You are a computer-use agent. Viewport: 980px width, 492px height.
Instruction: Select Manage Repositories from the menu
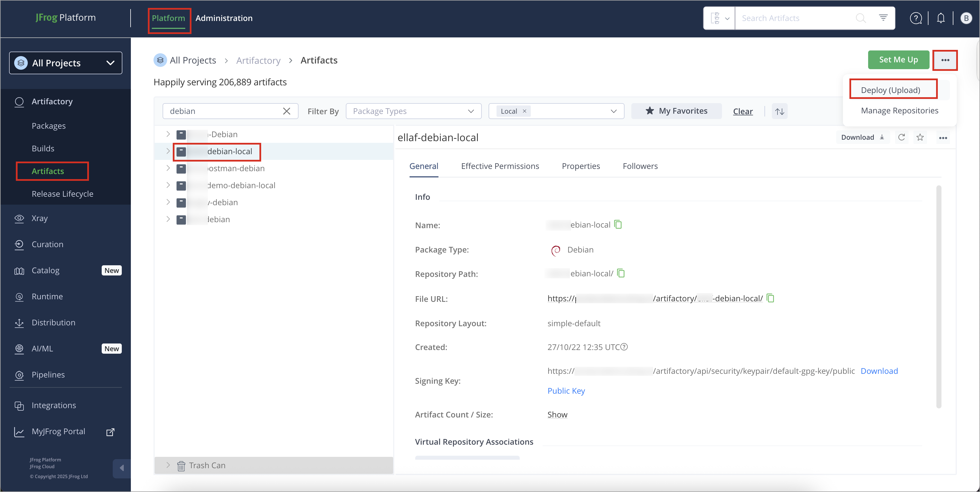899,111
